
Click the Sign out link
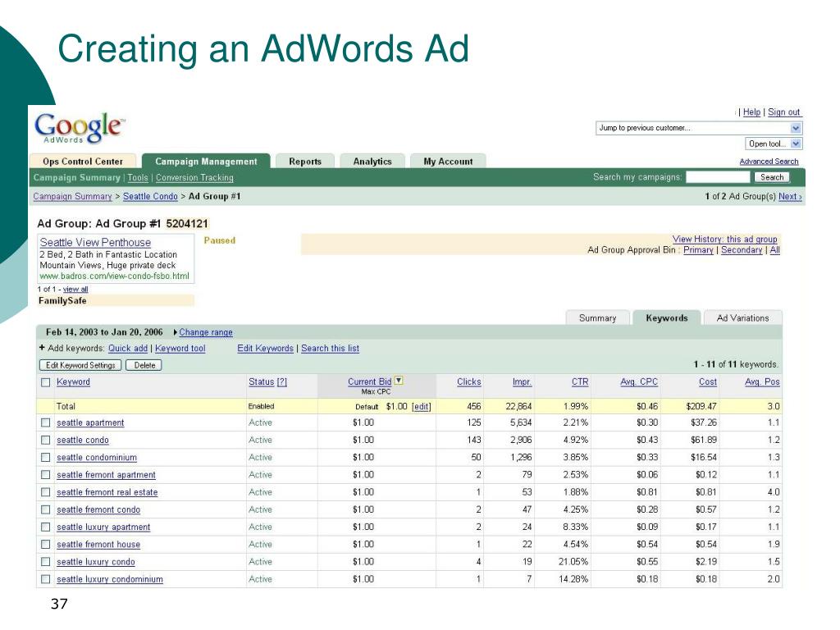tap(783, 112)
